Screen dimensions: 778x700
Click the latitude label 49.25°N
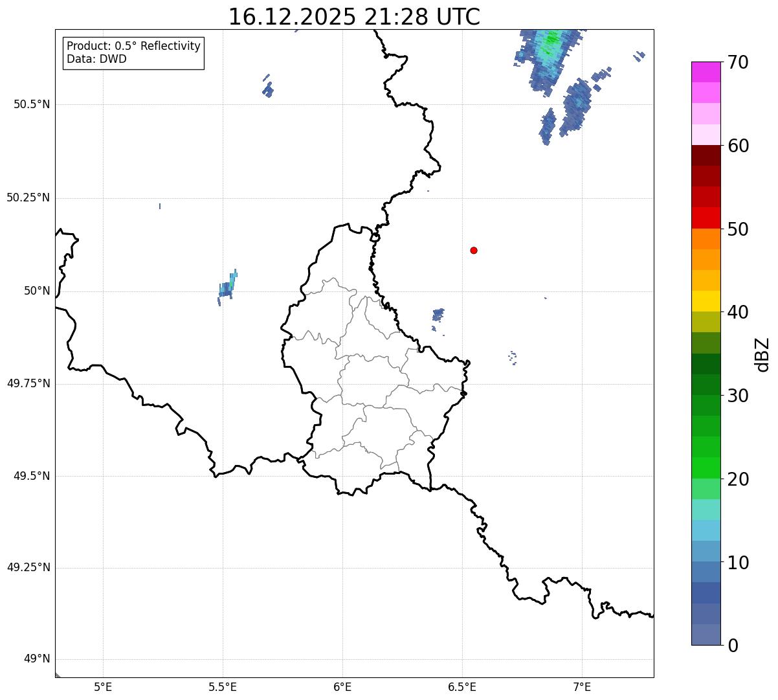coord(28,567)
